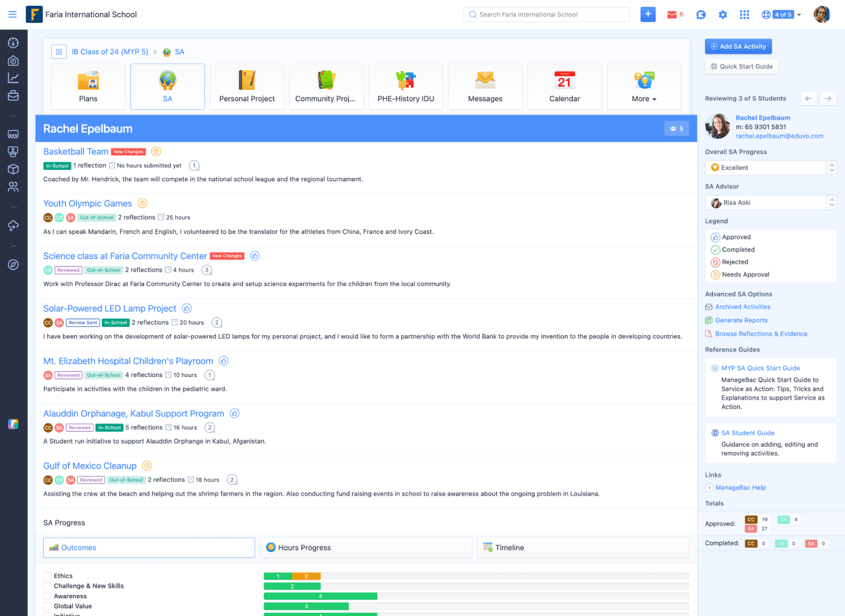Open the Archived Activities link

click(x=743, y=307)
